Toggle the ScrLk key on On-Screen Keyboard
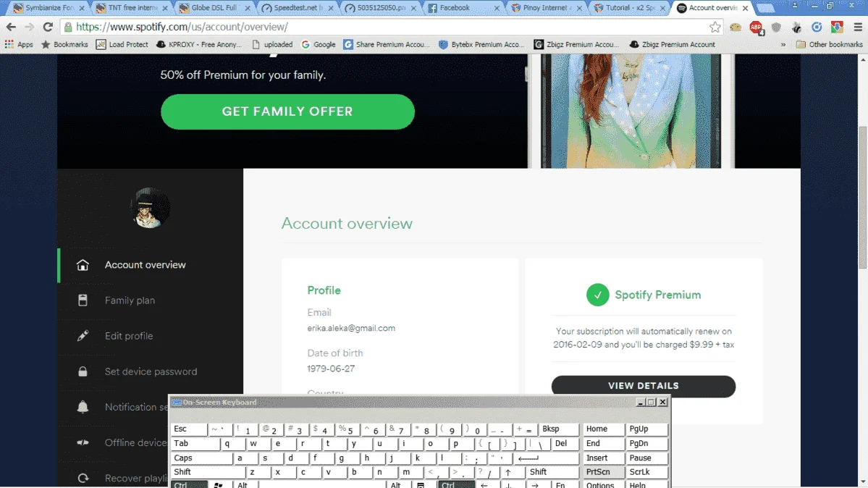 pyautogui.click(x=646, y=472)
